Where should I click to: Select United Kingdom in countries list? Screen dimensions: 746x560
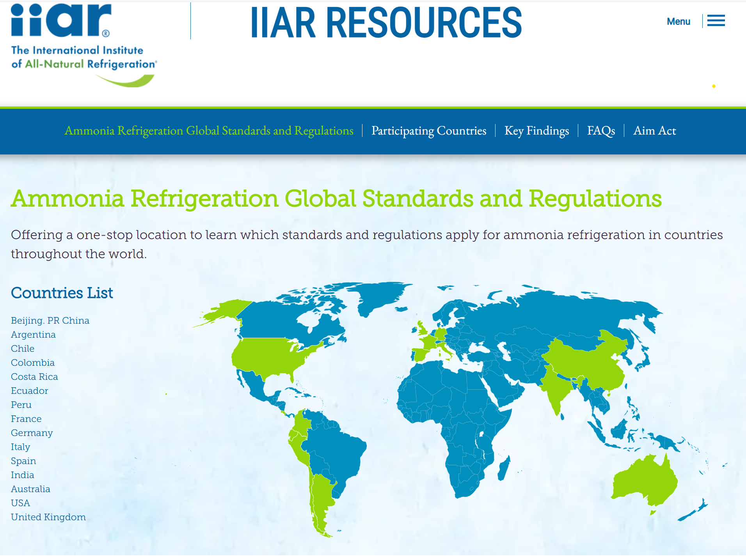[48, 517]
